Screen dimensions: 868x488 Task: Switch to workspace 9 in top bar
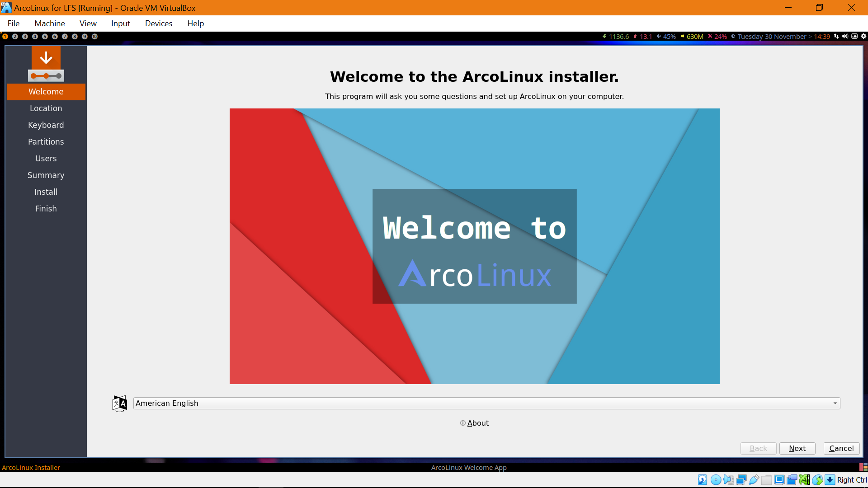pyautogui.click(x=85, y=37)
